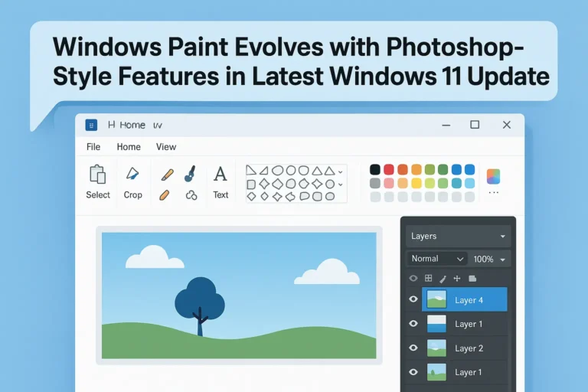Image resolution: width=588 pixels, height=392 pixels.
Task: Choose the pink color swatch
Action: coord(389,183)
